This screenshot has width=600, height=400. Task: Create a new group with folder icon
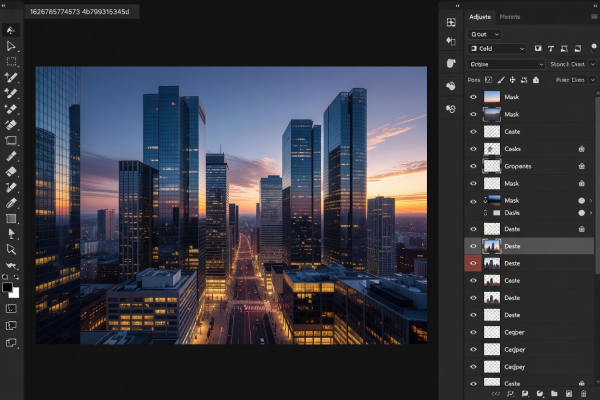[554, 393]
